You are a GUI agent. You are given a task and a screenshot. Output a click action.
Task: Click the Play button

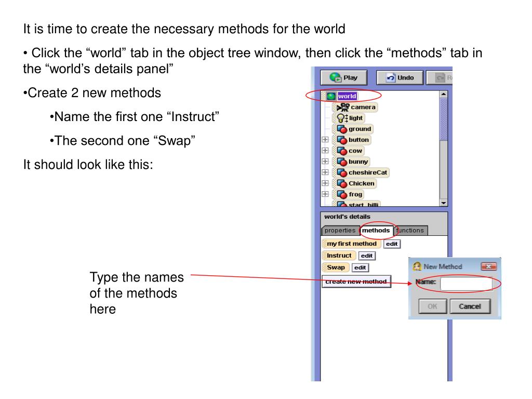(344, 78)
